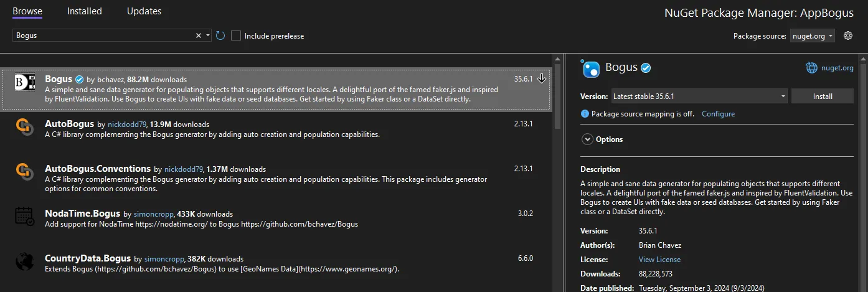Open the View License link

click(659, 260)
